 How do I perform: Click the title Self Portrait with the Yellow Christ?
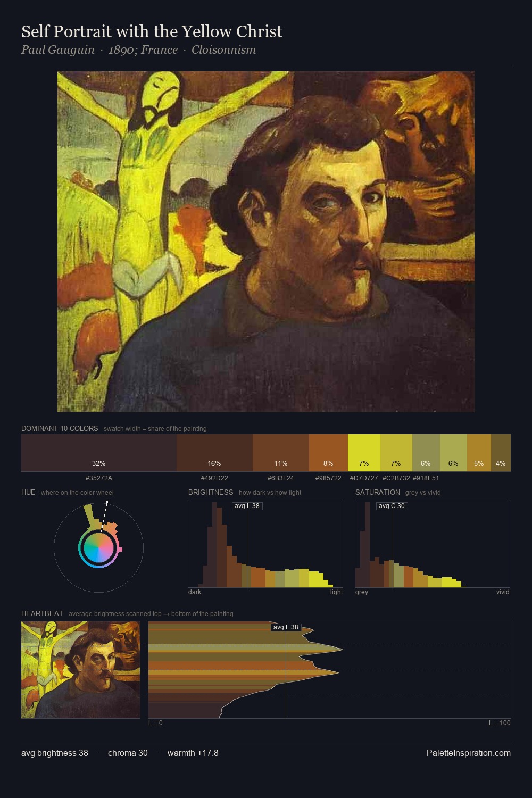point(152,31)
